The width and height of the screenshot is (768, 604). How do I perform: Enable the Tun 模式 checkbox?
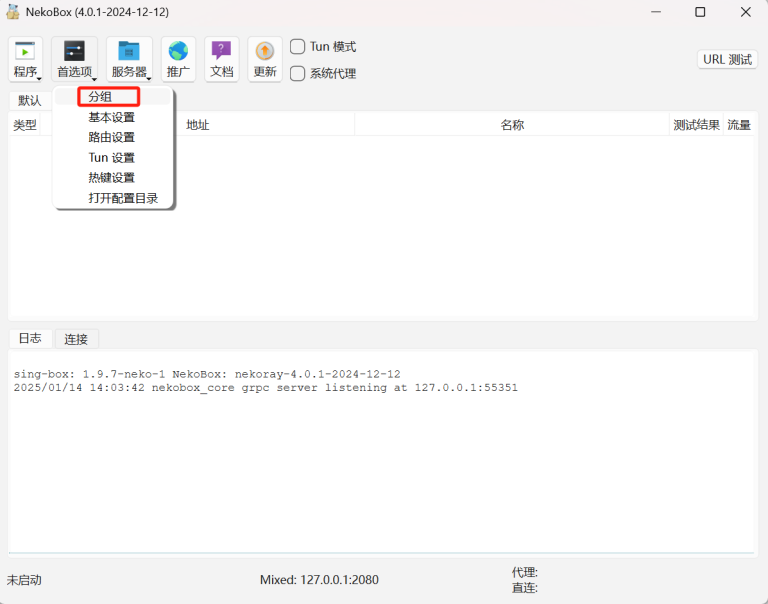click(298, 47)
